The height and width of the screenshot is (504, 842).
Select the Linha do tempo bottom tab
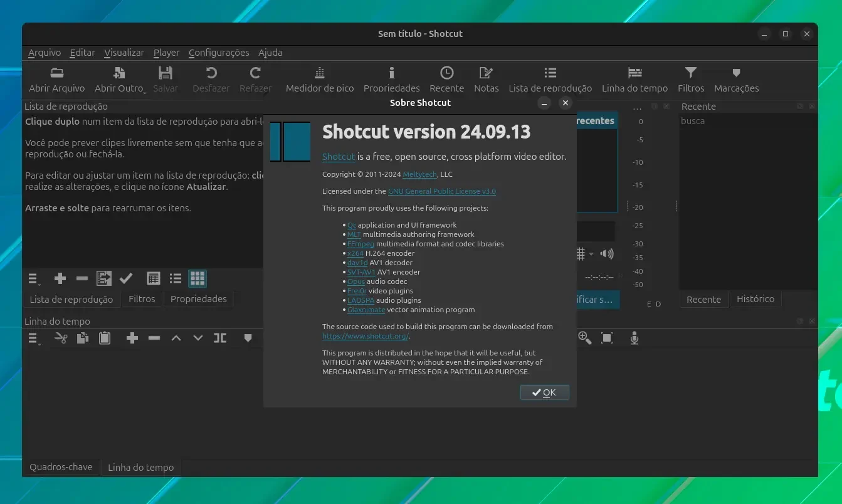[x=140, y=467]
